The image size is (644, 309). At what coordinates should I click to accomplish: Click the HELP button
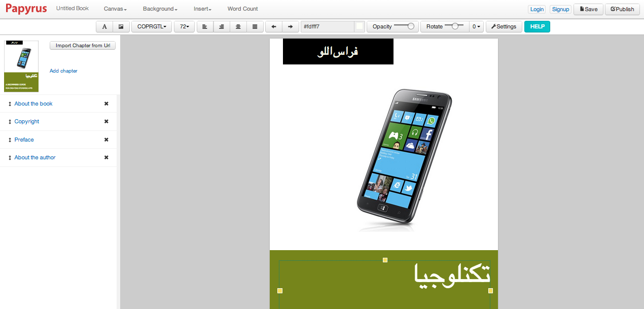[x=537, y=27]
